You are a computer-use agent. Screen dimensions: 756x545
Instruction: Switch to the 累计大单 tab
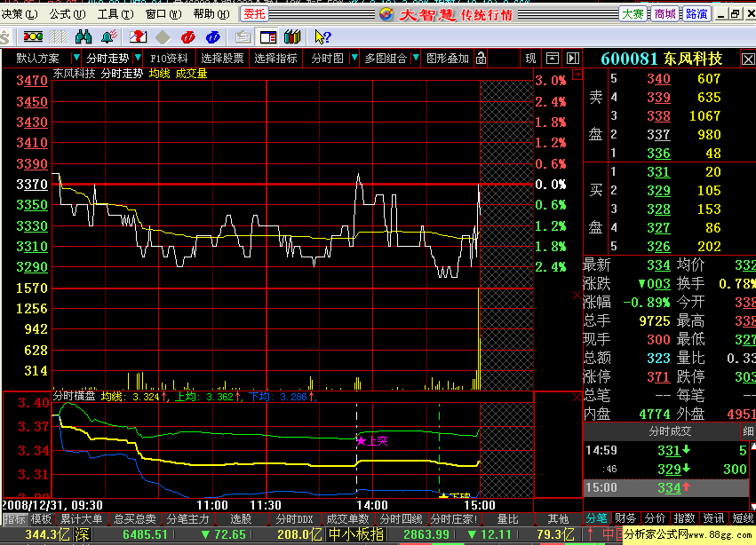[x=81, y=519]
